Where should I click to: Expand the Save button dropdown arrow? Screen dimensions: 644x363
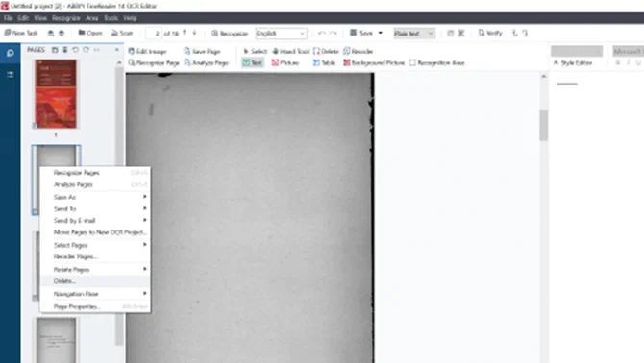coord(381,33)
